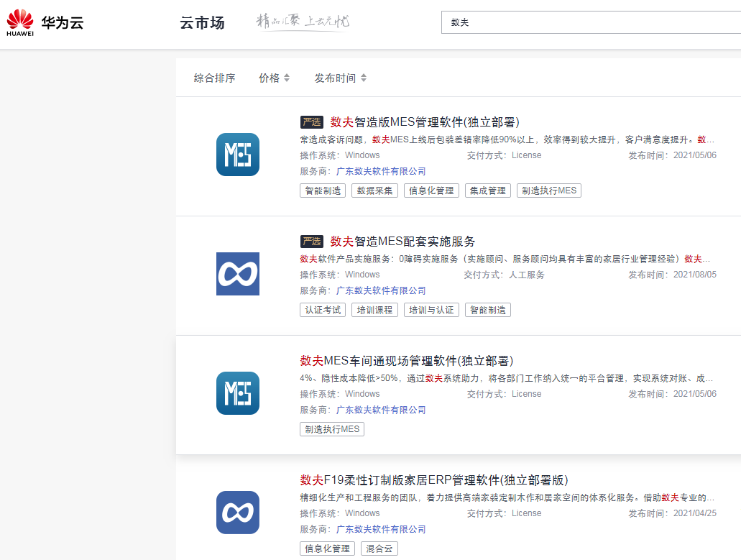This screenshot has width=741, height=560.
Task: Select the 混合云 tag
Action: point(379,548)
